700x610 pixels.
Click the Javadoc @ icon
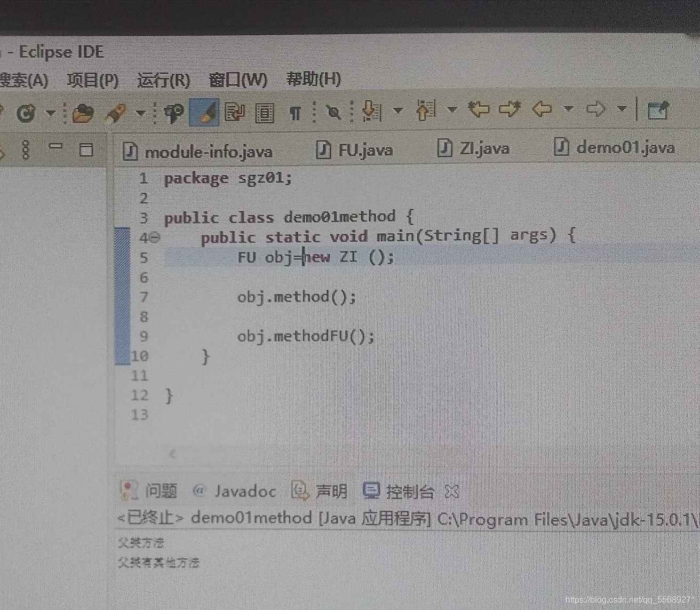click(x=198, y=490)
